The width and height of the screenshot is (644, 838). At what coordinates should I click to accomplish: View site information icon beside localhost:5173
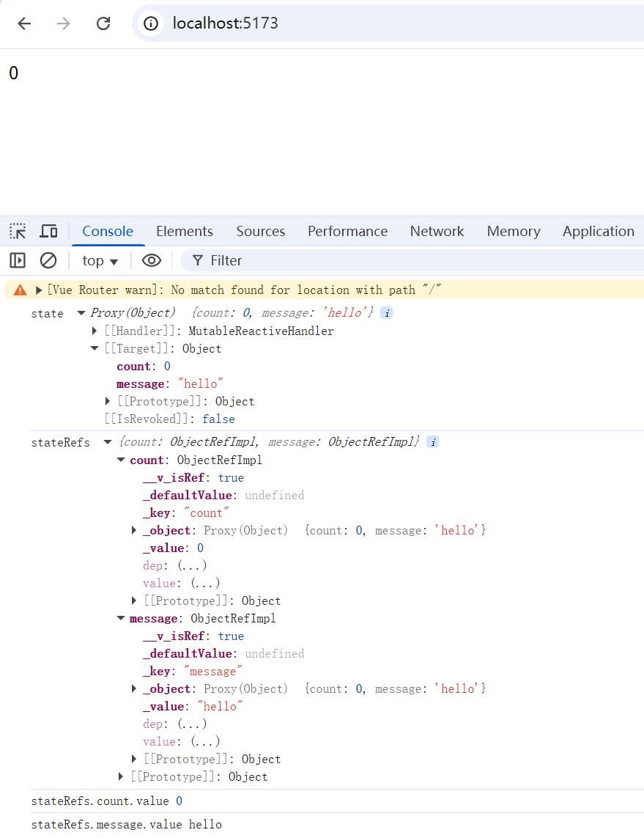point(151,23)
